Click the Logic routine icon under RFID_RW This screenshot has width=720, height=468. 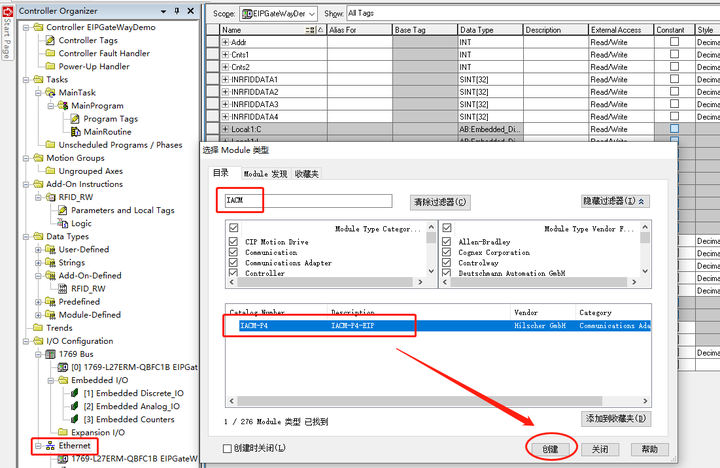63,223
